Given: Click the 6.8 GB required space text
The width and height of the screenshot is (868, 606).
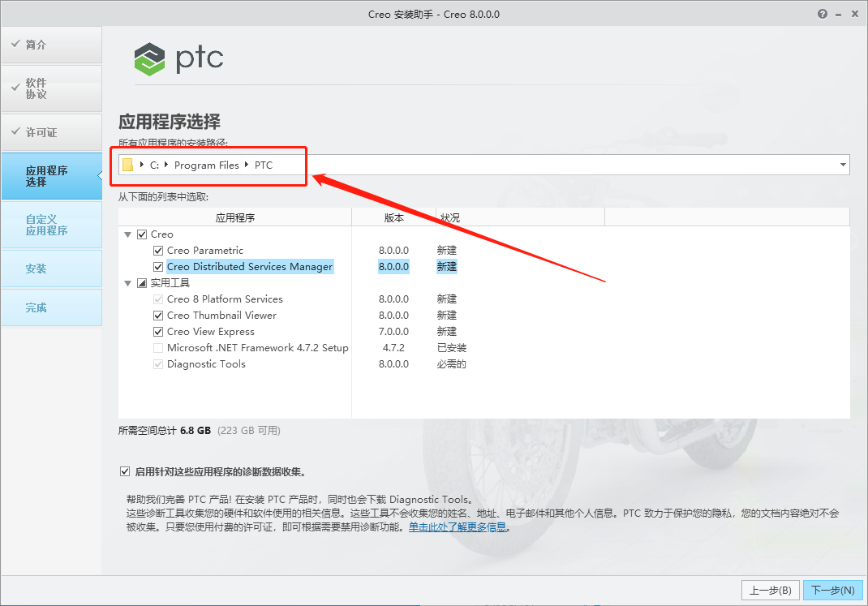Looking at the screenshot, I should 196,431.
